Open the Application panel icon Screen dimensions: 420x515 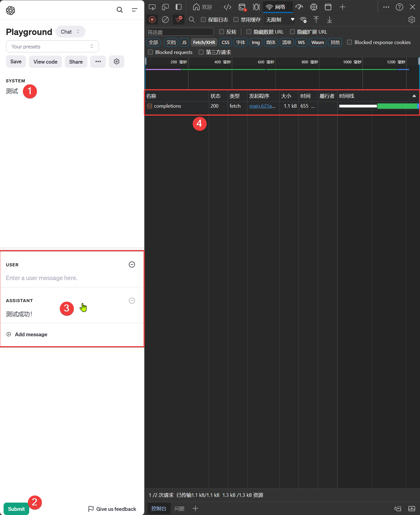[328, 7]
